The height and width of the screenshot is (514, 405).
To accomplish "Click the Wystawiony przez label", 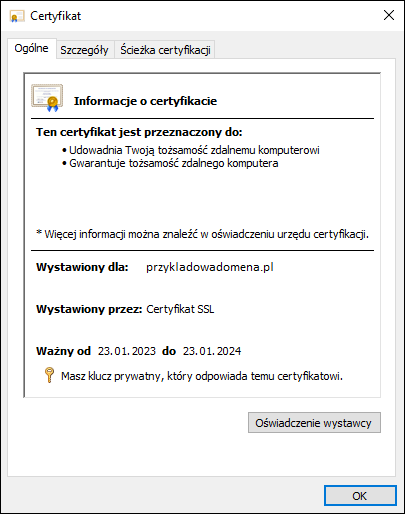I will click(89, 309).
